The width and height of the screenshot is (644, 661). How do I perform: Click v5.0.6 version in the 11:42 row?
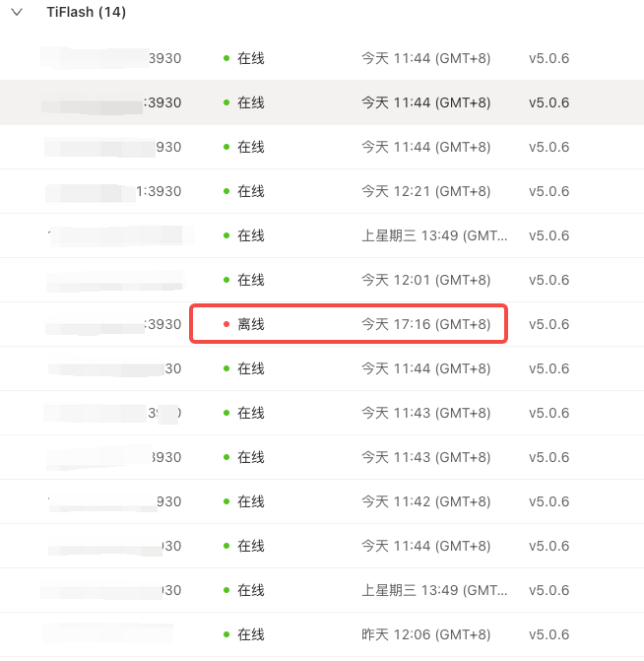[549, 501]
